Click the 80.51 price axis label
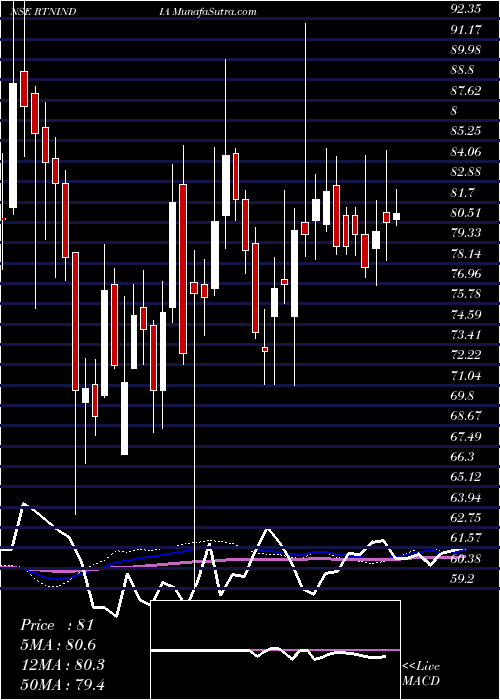This screenshot has height=700, width=500. (x=468, y=212)
